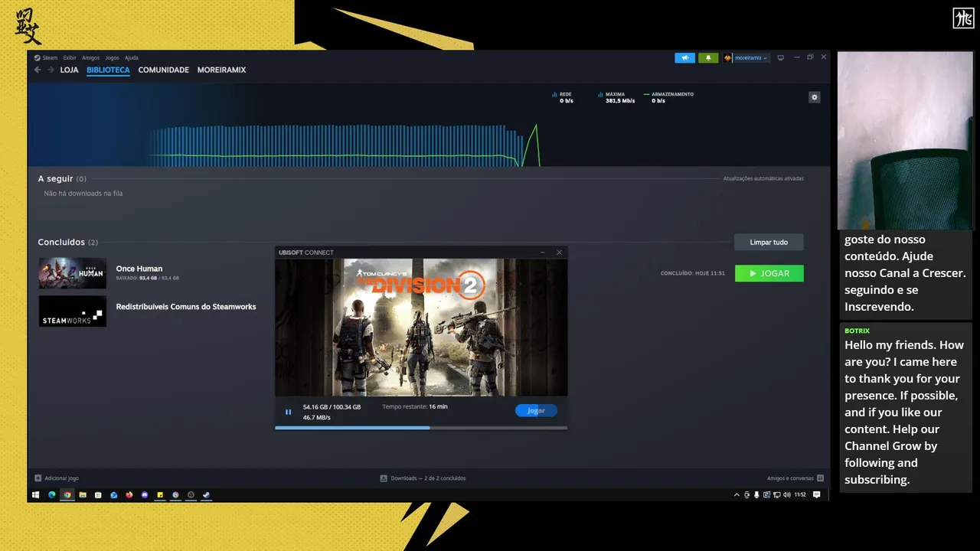
Task: Switch to the LOJA tab
Action: point(69,70)
